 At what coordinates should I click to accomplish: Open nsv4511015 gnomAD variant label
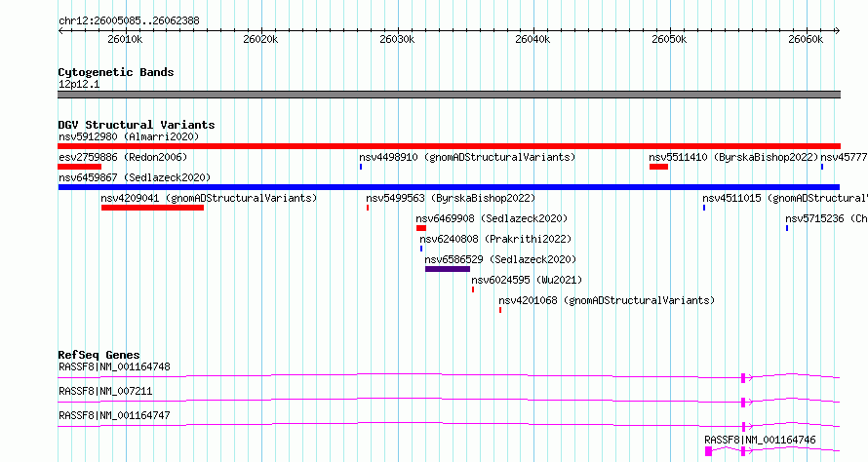click(785, 198)
